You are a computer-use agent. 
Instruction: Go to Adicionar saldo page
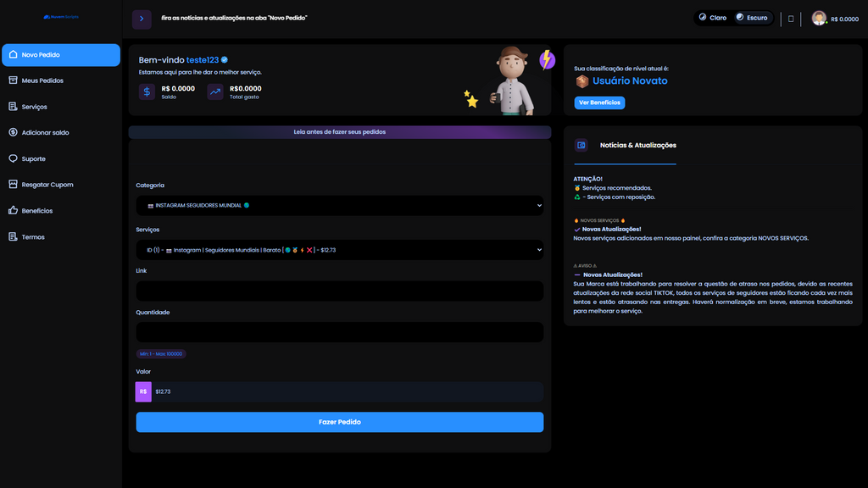[45, 133]
